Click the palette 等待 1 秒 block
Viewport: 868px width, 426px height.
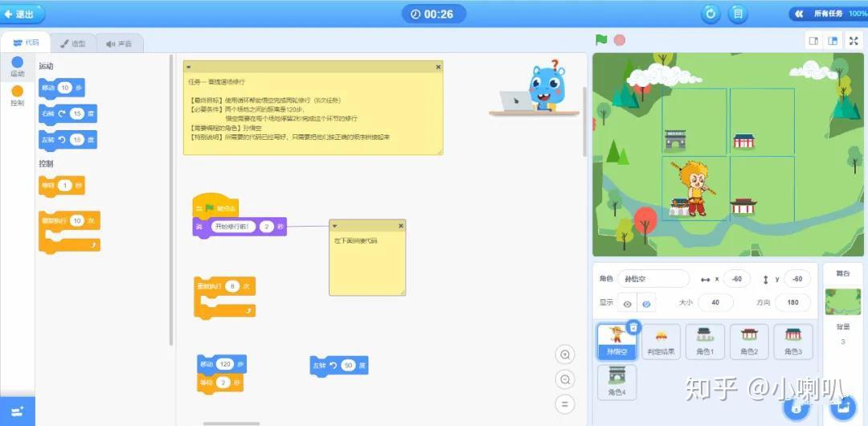(62, 186)
